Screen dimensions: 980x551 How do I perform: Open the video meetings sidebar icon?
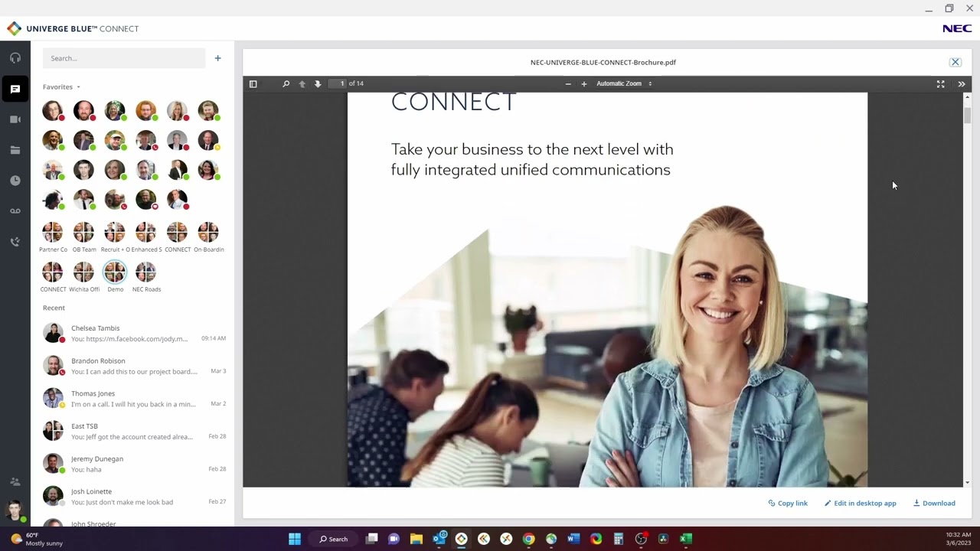click(x=15, y=119)
